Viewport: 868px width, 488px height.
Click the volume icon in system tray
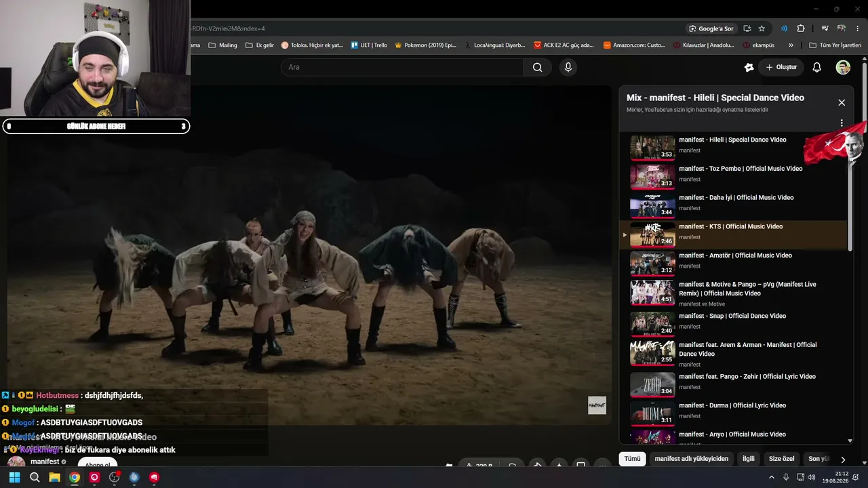(812, 477)
